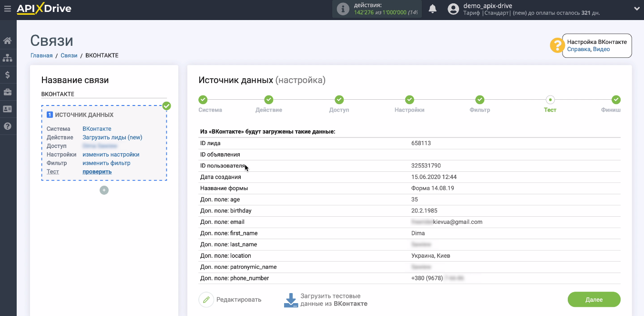
Task: Open the Справка help link
Action: 579,49
